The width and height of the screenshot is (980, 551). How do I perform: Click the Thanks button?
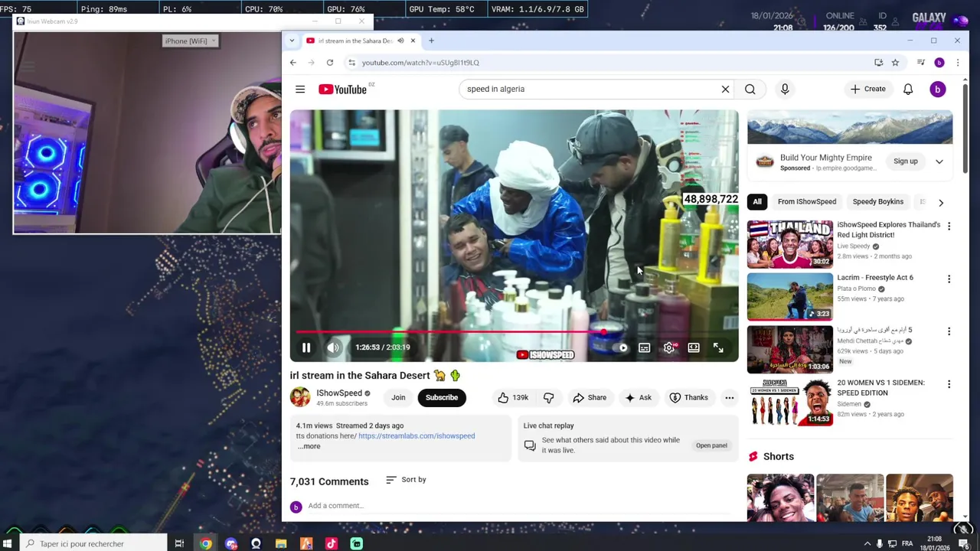tap(688, 398)
